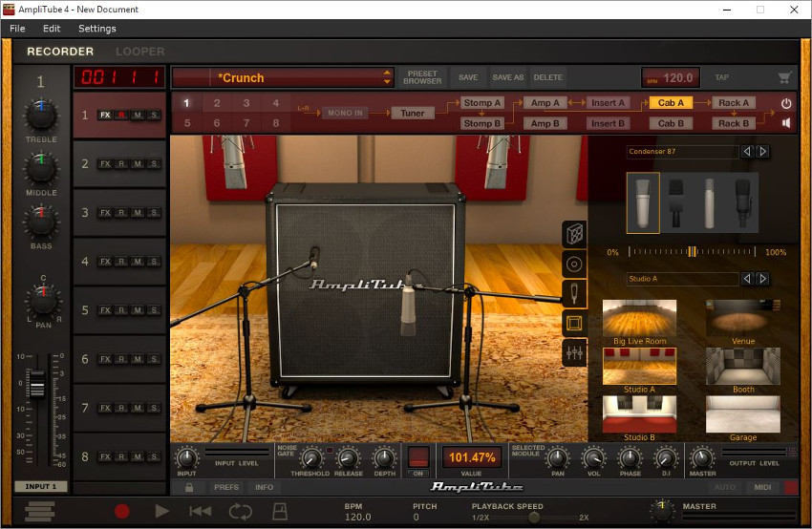The width and height of the screenshot is (812, 529).
Task: Toggle the metronome icon
Action: [x=280, y=512]
